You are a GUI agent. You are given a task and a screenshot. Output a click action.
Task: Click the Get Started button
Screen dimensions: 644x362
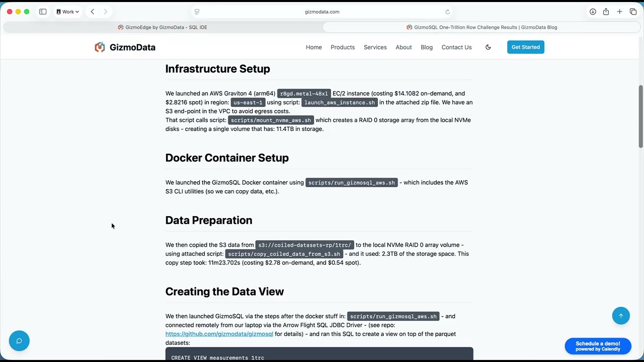[x=525, y=47]
